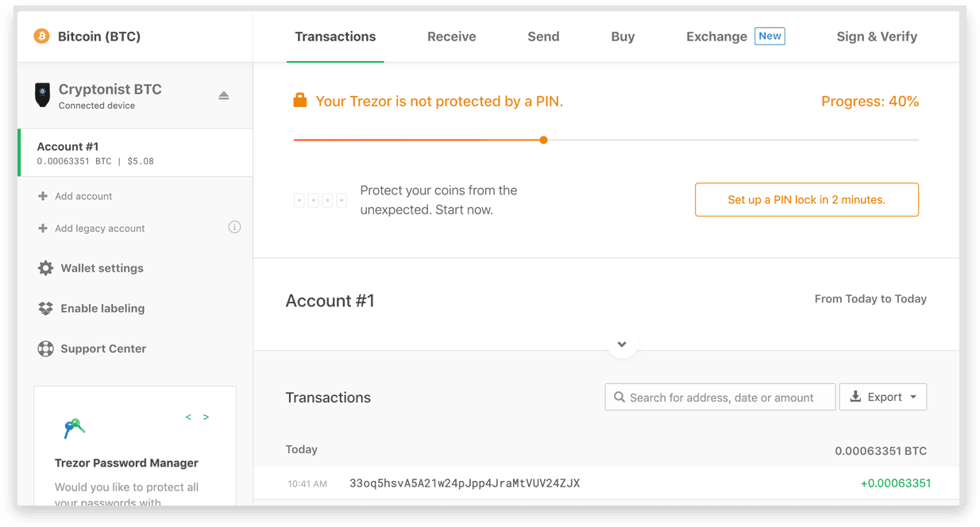Click the transaction search field
Screen dimensions: 980x527
tap(720, 397)
